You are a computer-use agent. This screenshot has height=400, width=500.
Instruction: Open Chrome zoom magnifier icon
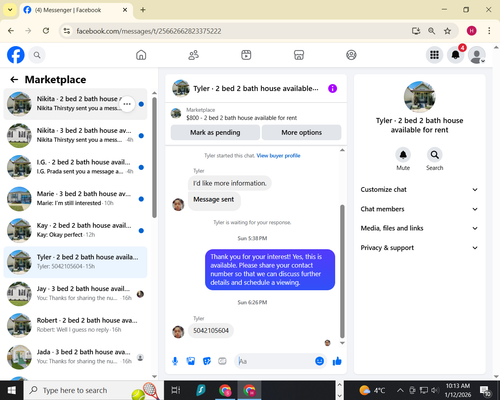tap(431, 31)
